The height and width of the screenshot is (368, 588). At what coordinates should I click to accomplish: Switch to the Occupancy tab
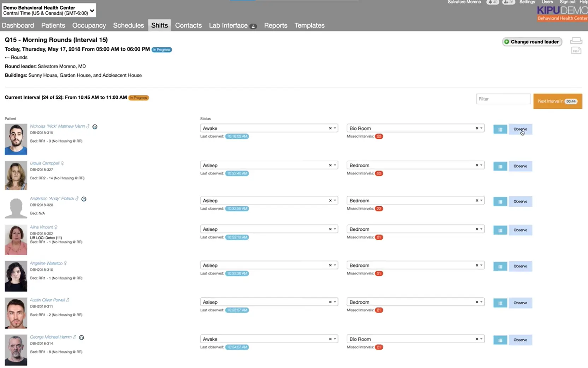(89, 25)
